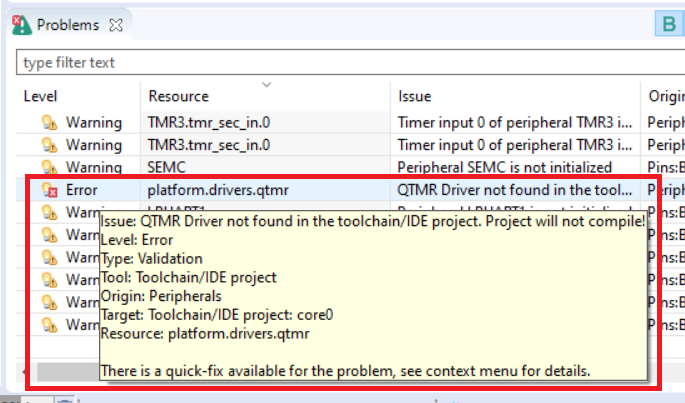Viewport: 685px width, 403px height.
Task: Click the Warning label in the SEMC row
Action: pyautogui.click(x=94, y=167)
